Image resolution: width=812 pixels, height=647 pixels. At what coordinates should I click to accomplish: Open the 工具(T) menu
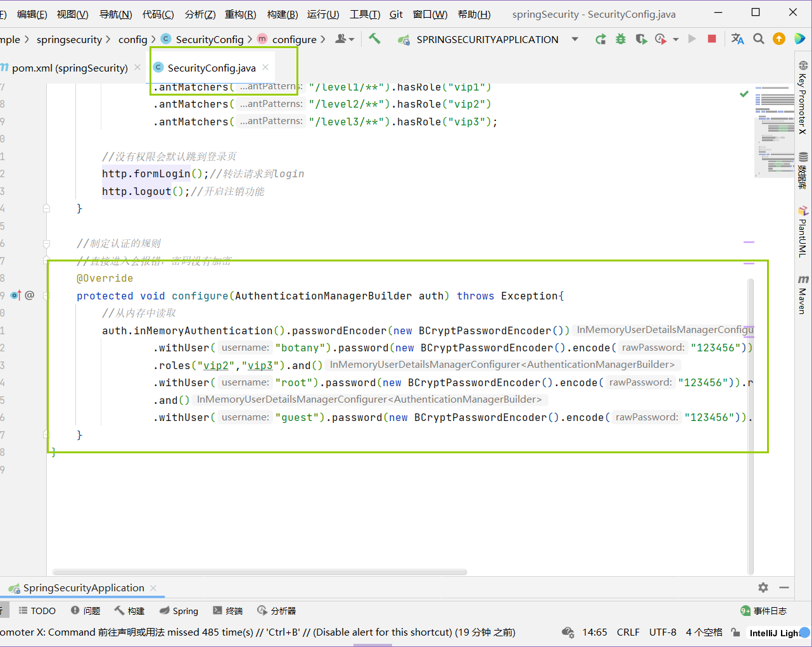click(365, 14)
